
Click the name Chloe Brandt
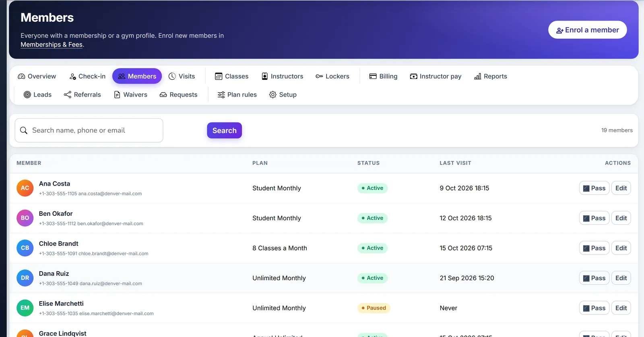(x=58, y=244)
